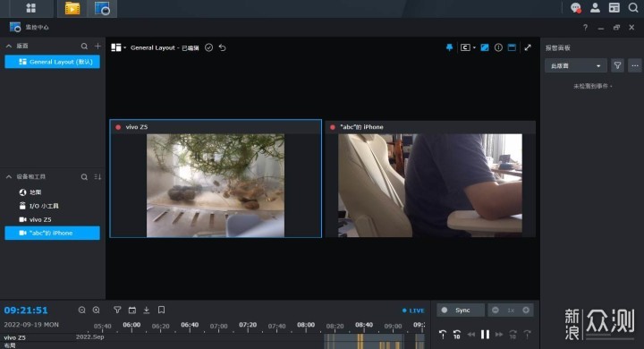Open the layout type dropdown next to General Layout
Image resolution: width=644 pixels, height=349 pixels.
point(119,47)
